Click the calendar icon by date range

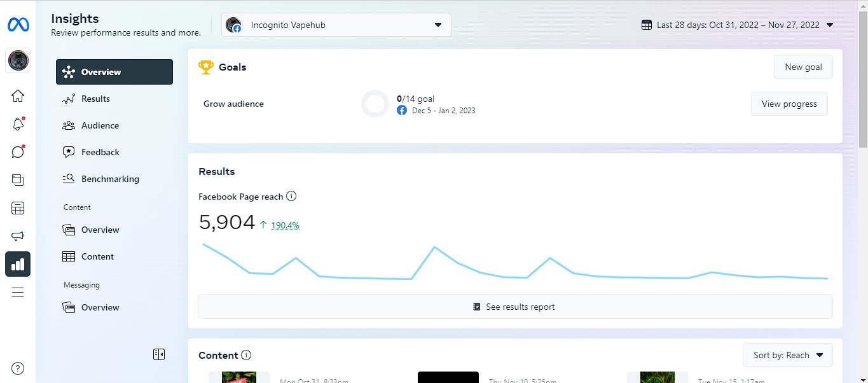[647, 25]
